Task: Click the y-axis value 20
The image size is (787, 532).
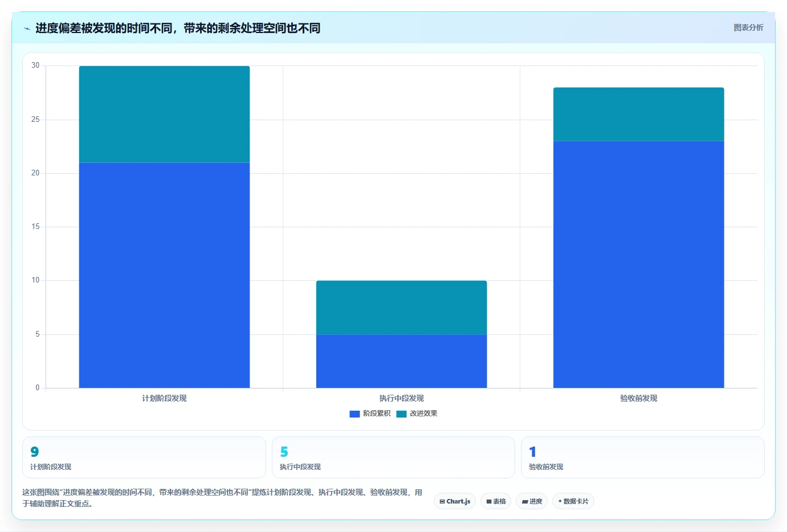Action: [x=35, y=173]
